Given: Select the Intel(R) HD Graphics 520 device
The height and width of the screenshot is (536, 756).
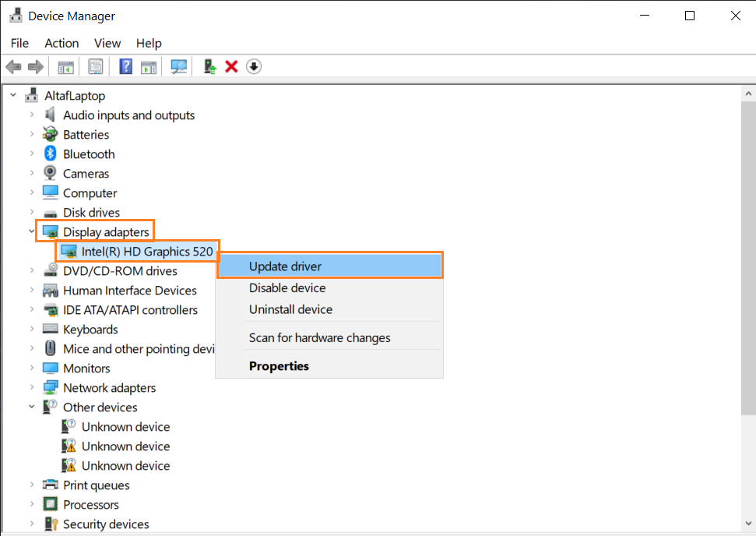Looking at the screenshot, I should tap(137, 251).
